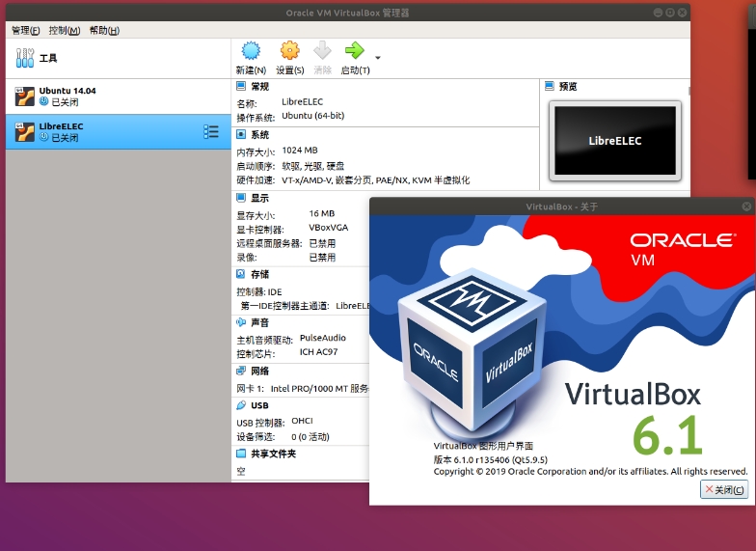Click the LibreELEC 已关闭 status text
This screenshot has width=756, height=551.
point(65,137)
